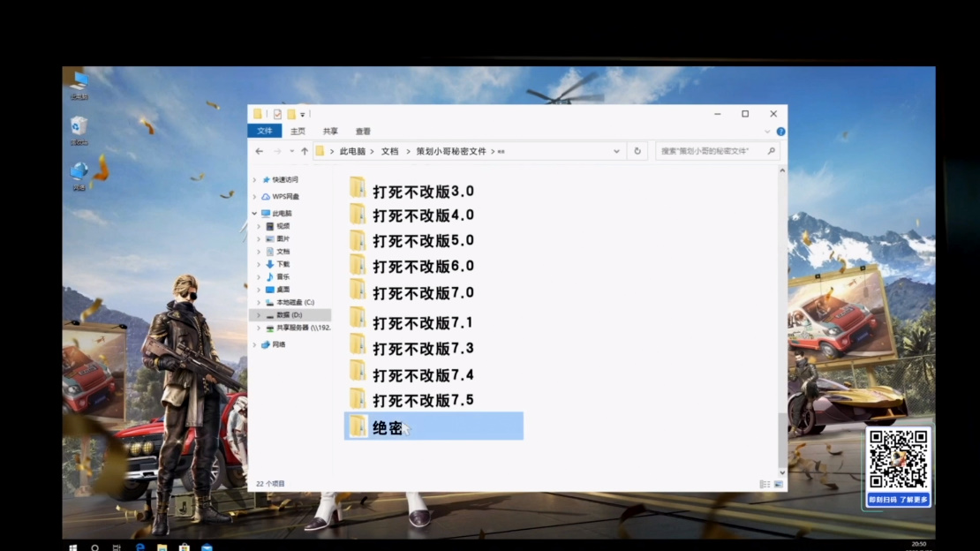
Task: Open File Explorer from taskbar
Action: click(x=162, y=547)
